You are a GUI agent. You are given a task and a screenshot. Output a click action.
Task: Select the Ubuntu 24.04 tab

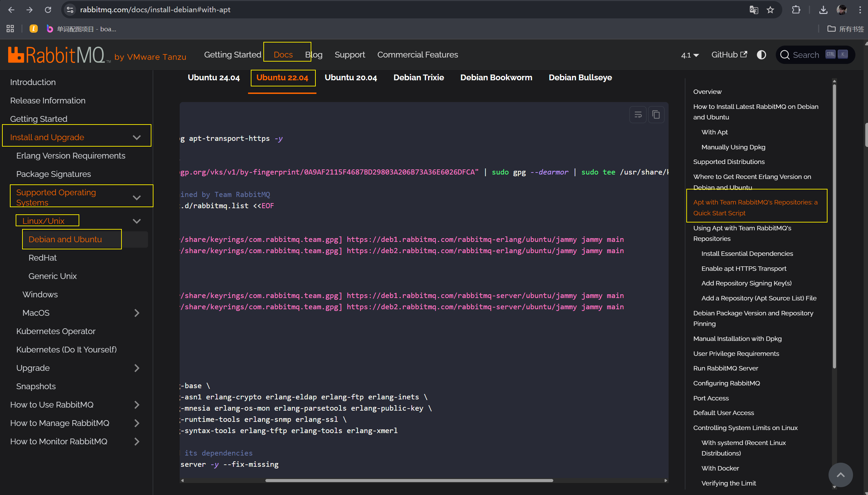coord(214,78)
